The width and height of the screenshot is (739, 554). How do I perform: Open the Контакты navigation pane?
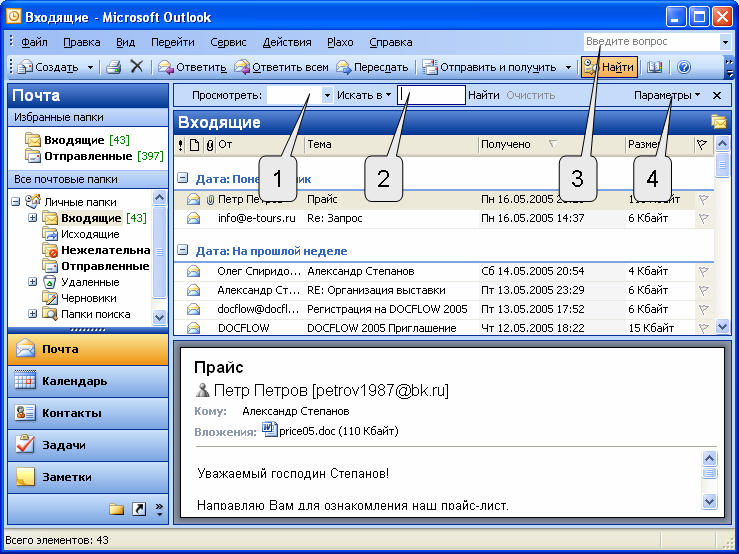[88, 413]
